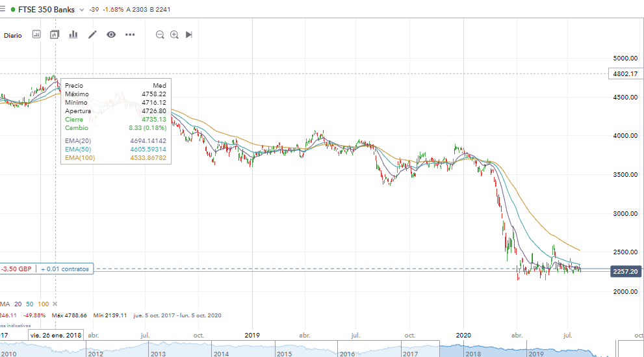
Task: Click the 4802.17 crosshair price label
Action: [x=625, y=74]
